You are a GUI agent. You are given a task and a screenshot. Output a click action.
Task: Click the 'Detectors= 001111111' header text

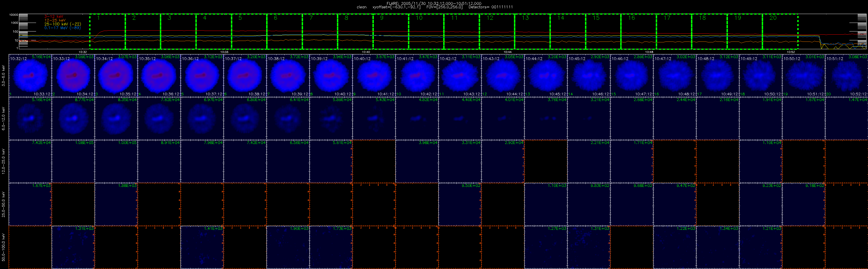491,7
